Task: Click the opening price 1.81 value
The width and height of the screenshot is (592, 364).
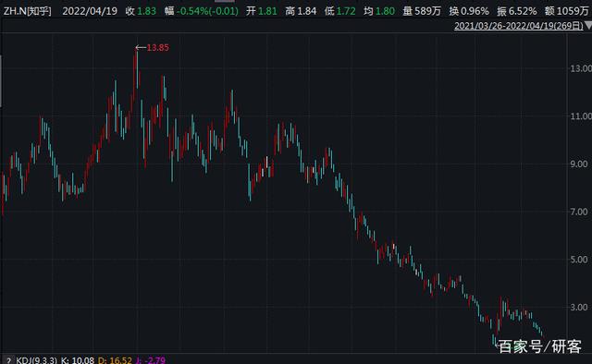Action: pyautogui.click(x=267, y=11)
